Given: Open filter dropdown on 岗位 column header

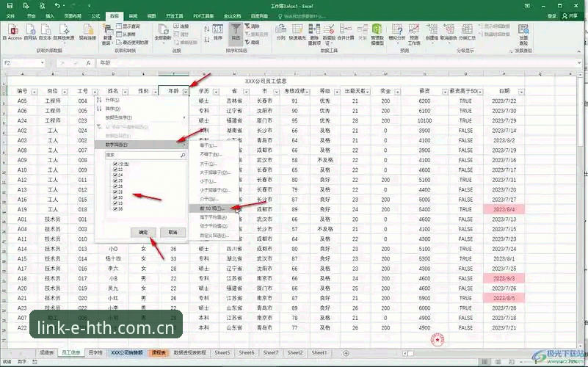Looking at the screenshot, I should (x=65, y=92).
